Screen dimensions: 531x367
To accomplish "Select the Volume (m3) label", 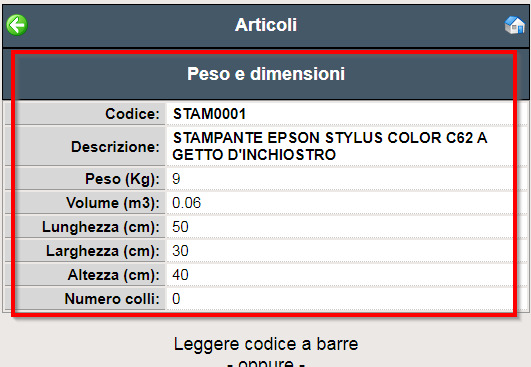I will pyautogui.click(x=113, y=203).
